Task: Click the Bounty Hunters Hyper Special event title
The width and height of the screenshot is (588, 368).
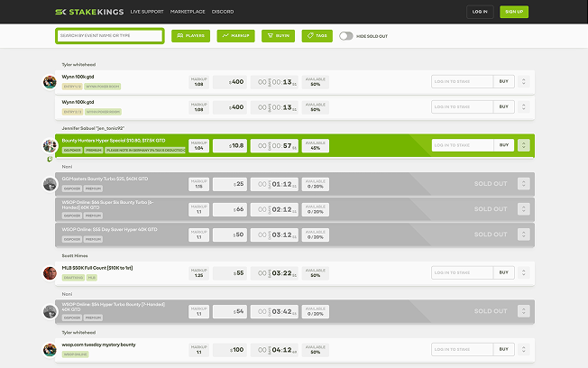Action: [114, 141]
